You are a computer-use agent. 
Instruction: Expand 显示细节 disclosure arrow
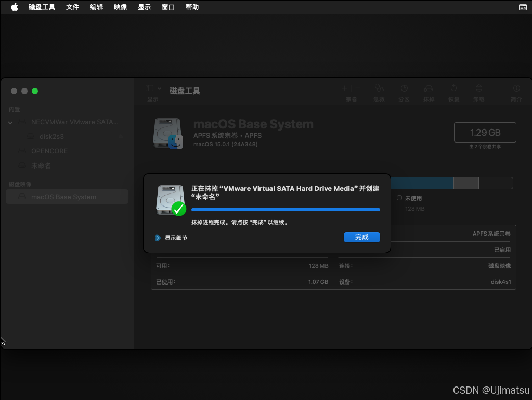point(158,238)
